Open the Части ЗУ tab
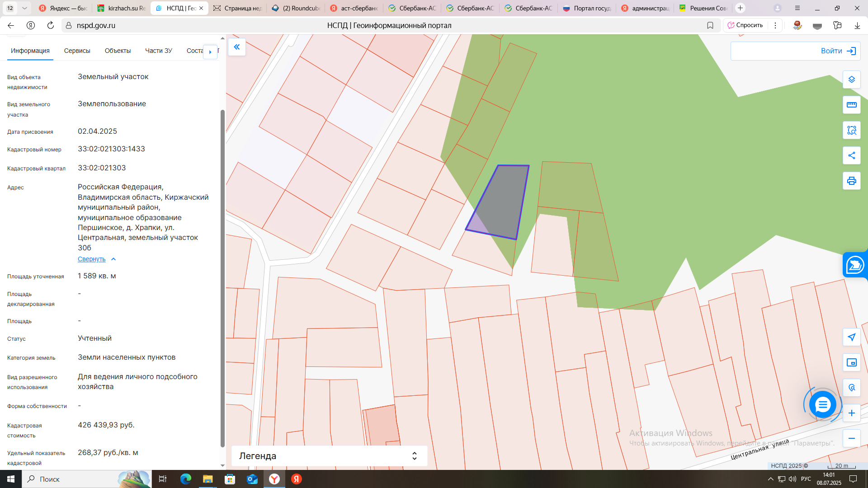This screenshot has height=488, width=868. point(158,51)
